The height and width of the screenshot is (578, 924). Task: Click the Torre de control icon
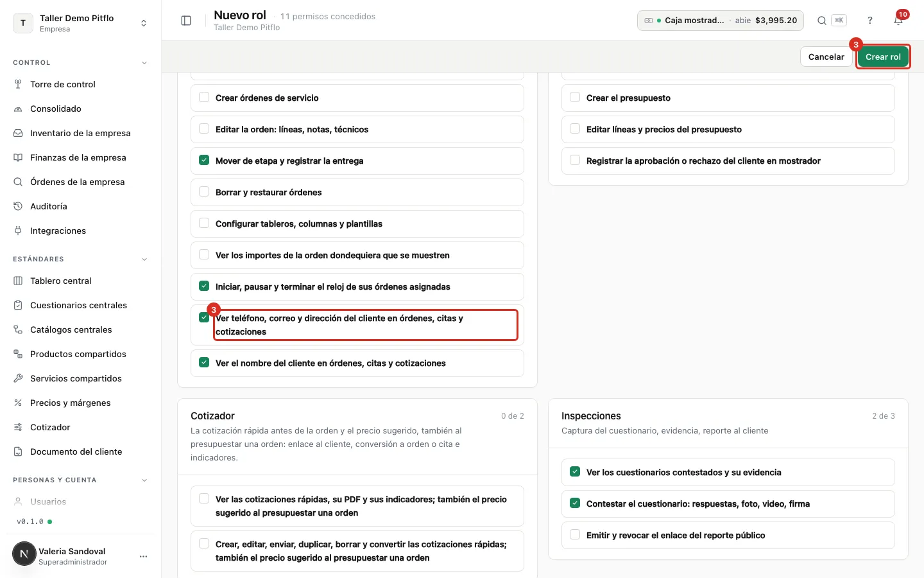click(x=18, y=84)
